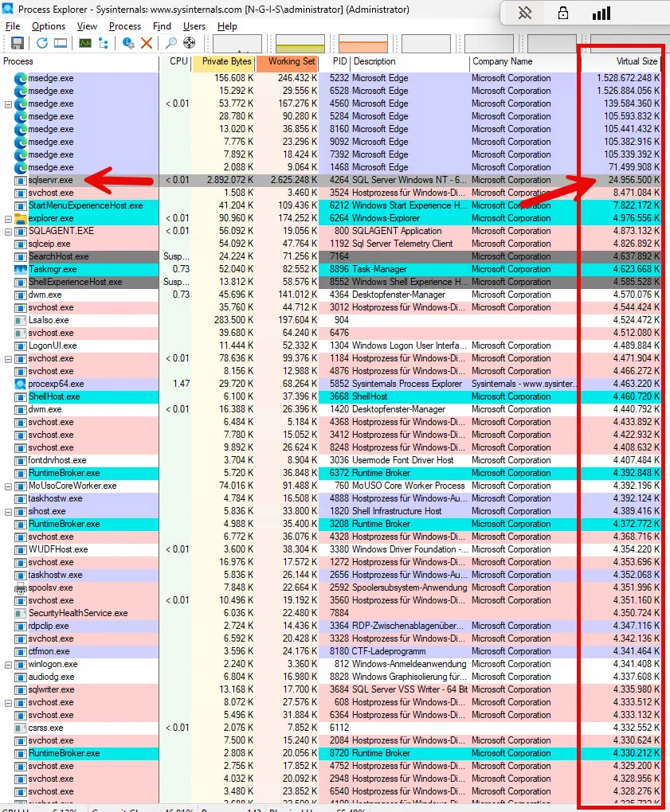The height and width of the screenshot is (812, 670).
Task: Click the Find Window's Process crosshair icon
Action: [x=189, y=43]
